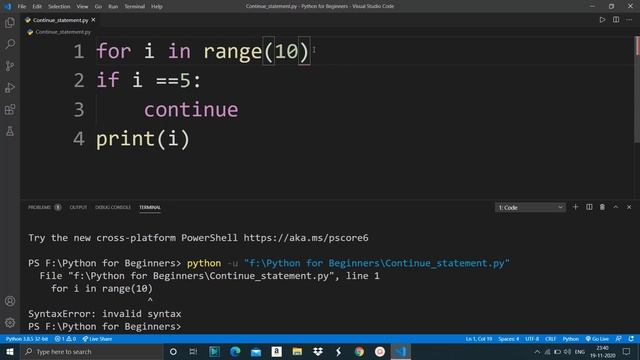The width and height of the screenshot is (640, 360).
Task: Open the Run and Debug view
Action: 10,88
